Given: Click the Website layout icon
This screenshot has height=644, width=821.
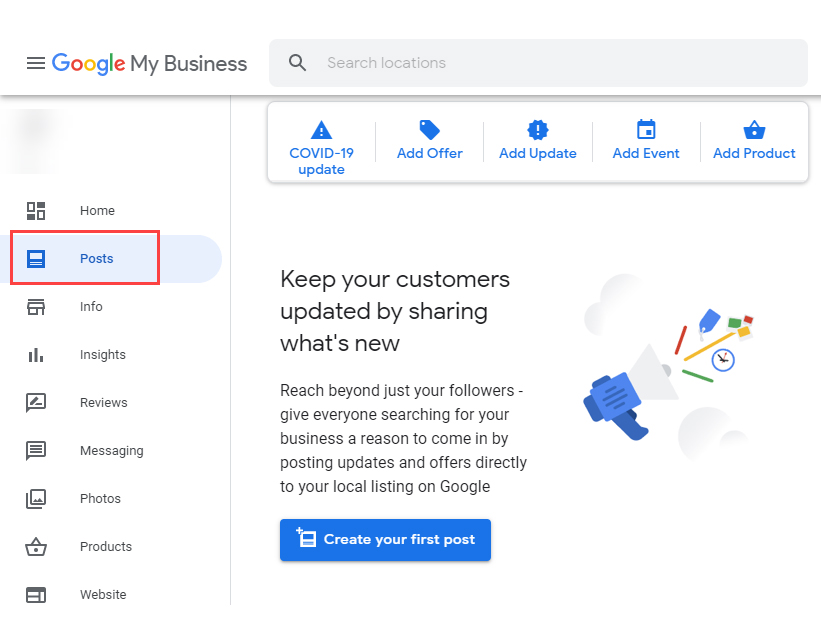Looking at the screenshot, I should 36,595.
